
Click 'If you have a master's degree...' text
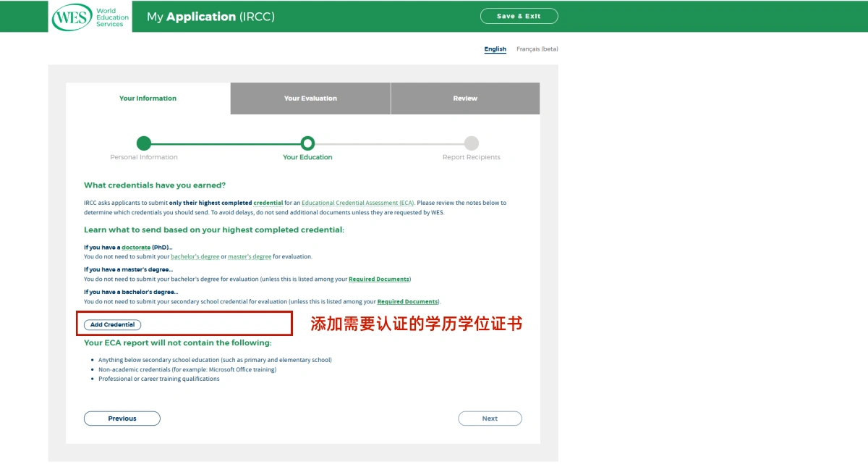[x=128, y=270]
